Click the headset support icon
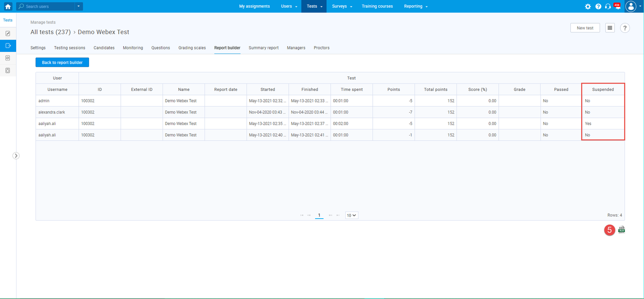Image resolution: width=644 pixels, height=299 pixels. pos(608,6)
